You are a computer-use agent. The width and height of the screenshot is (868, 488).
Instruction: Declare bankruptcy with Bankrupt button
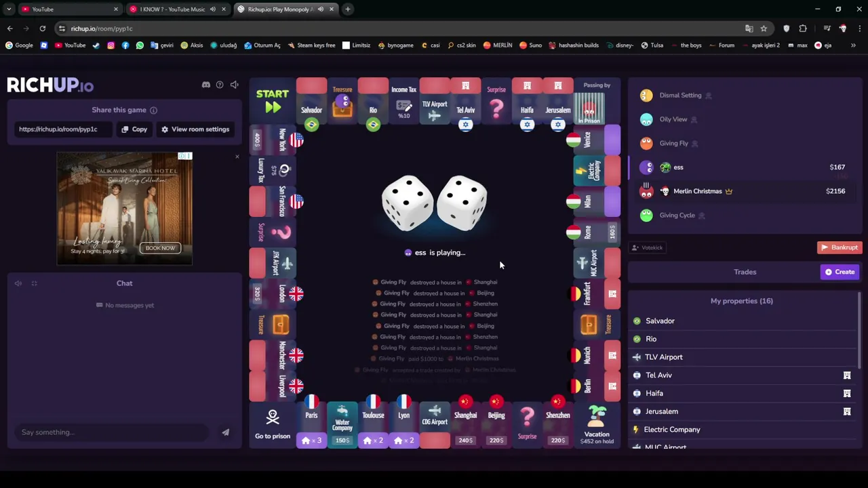[840, 247]
